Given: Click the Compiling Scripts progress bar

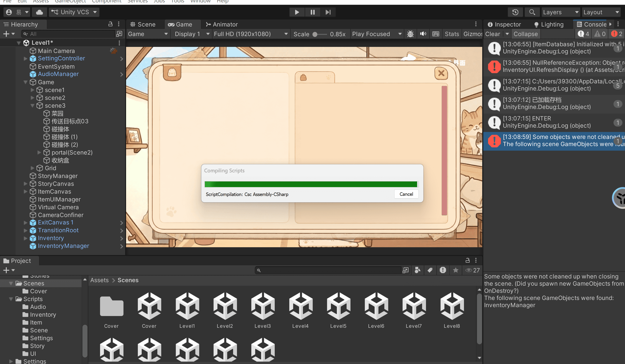Looking at the screenshot, I should [311, 184].
